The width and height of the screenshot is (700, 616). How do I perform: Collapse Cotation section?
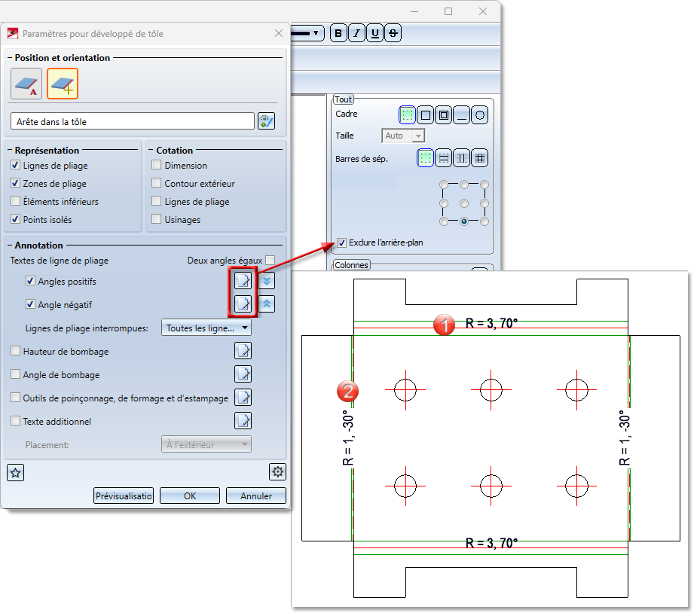pos(151,151)
